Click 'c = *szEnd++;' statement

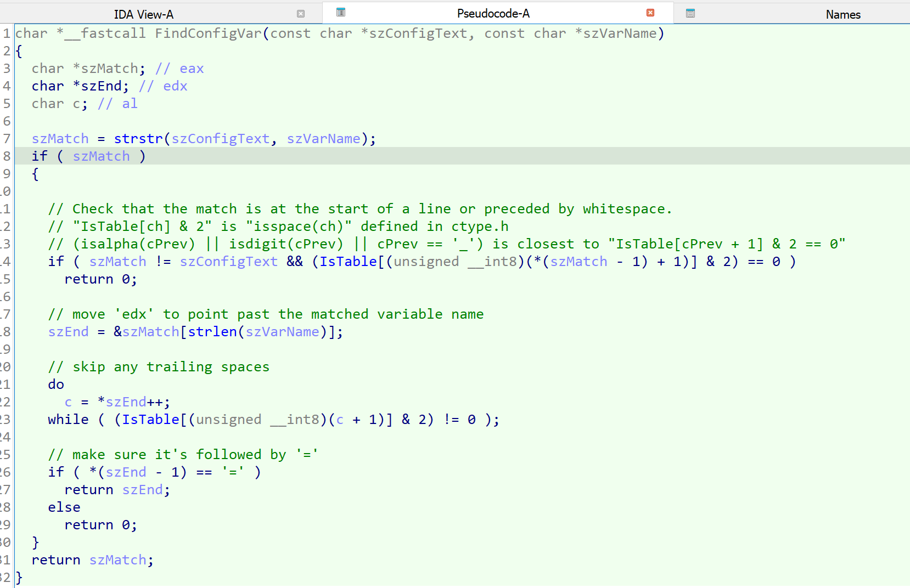pyautogui.click(x=117, y=402)
